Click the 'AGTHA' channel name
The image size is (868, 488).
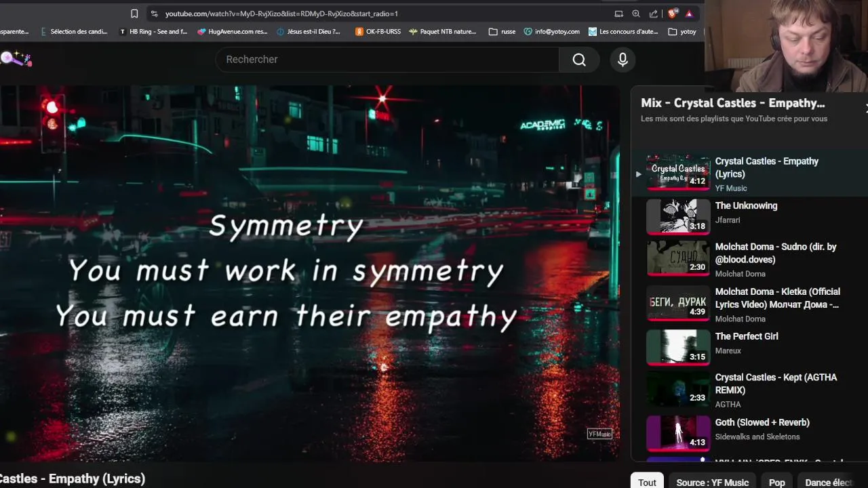click(x=728, y=405)
